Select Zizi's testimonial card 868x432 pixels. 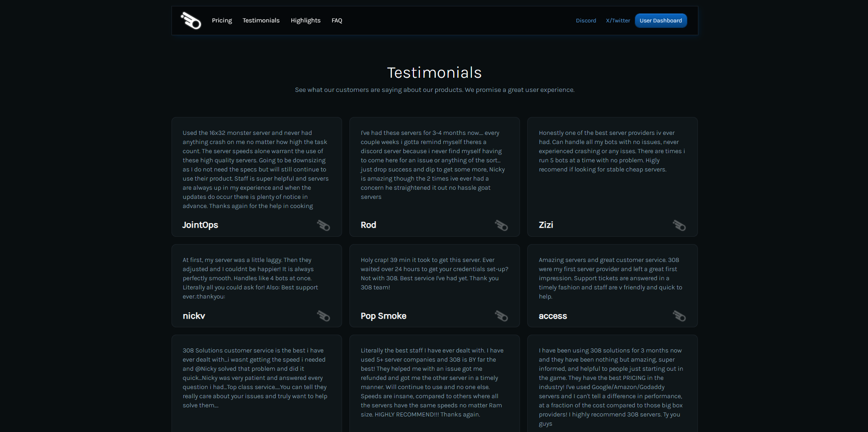612,176
